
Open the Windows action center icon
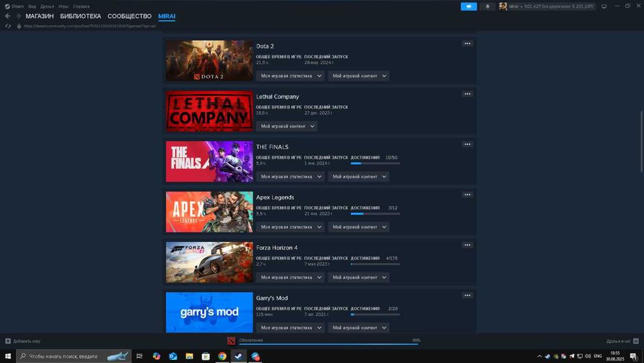click(x=634, y=356)
